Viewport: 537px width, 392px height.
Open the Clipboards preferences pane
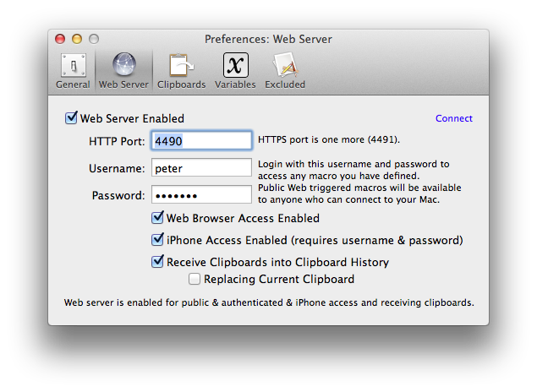181,70
